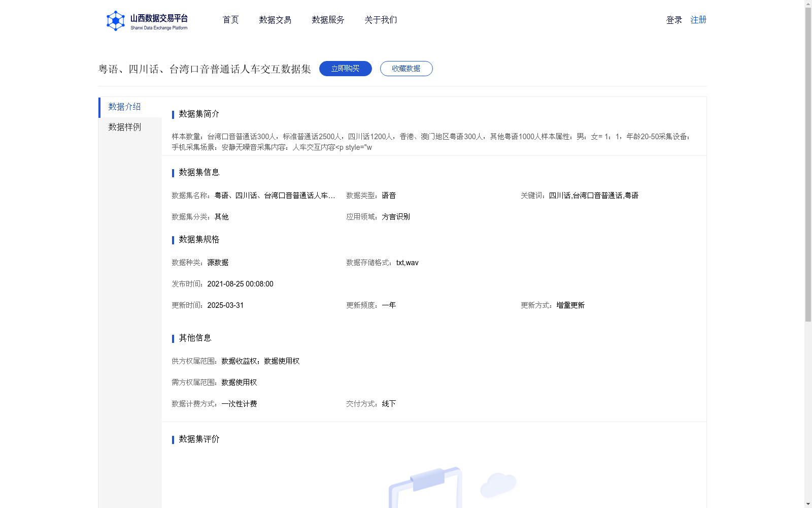The image size is (812, 508).
Task: Go to 数据交易 in the navigation
Action: [275, 20]
